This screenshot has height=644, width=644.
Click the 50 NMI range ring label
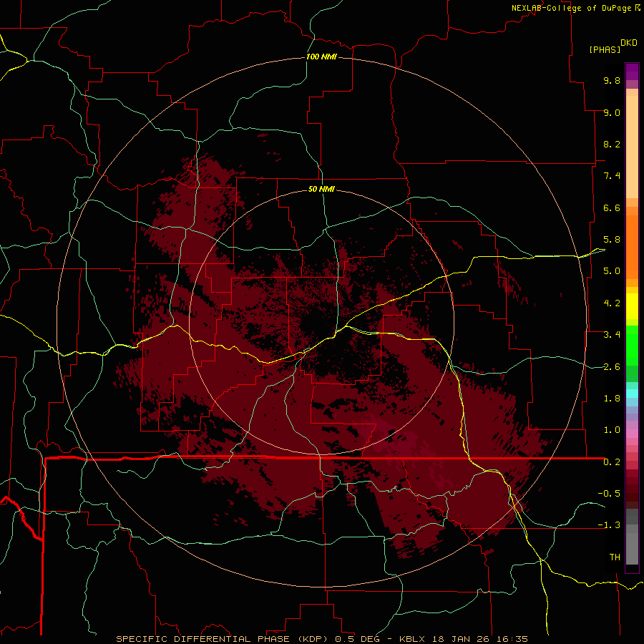pos(321,189)
